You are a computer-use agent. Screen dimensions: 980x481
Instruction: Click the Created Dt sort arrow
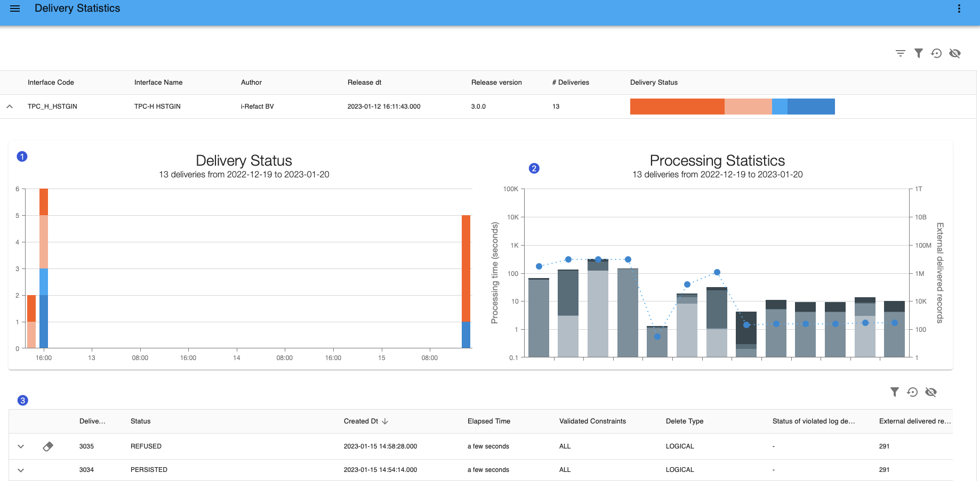tap(385, 421)
